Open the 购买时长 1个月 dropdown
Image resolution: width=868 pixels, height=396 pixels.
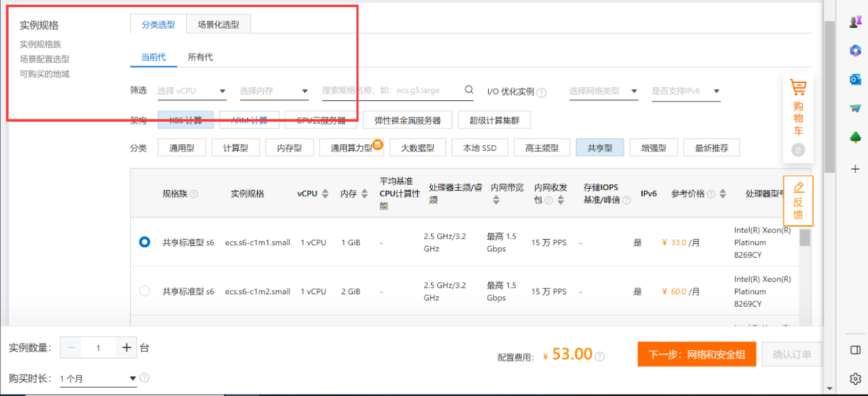pos(98,379)
